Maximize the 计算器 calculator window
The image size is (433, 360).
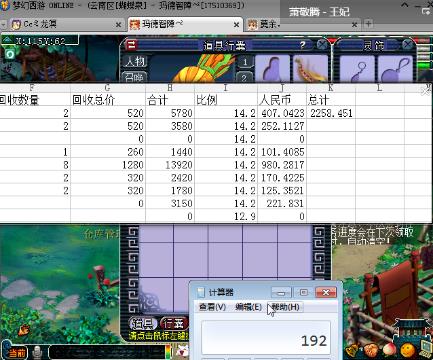[x=303, y=293]
